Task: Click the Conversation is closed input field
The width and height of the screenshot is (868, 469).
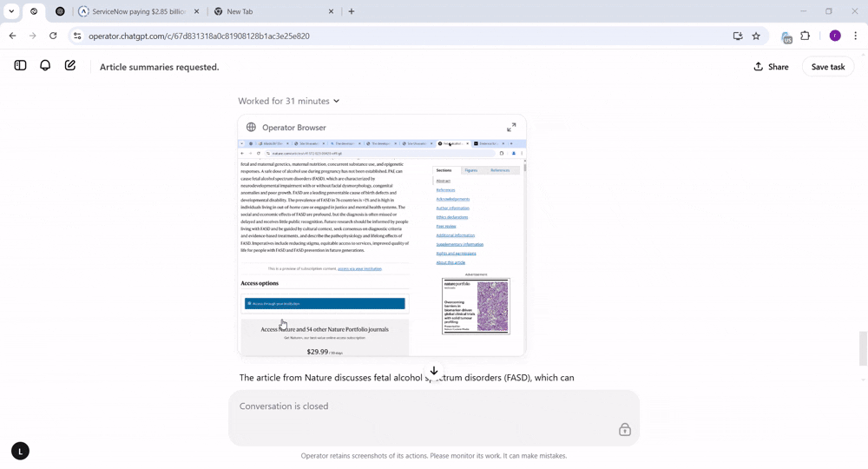Action: [434, 418]
